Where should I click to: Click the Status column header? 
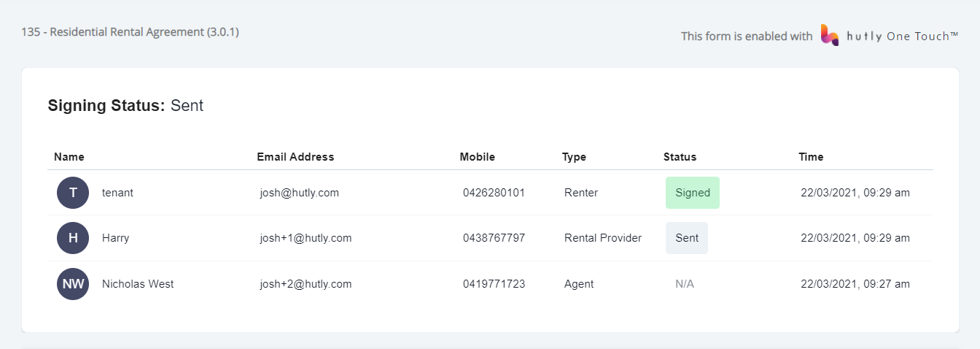point(680,157)
